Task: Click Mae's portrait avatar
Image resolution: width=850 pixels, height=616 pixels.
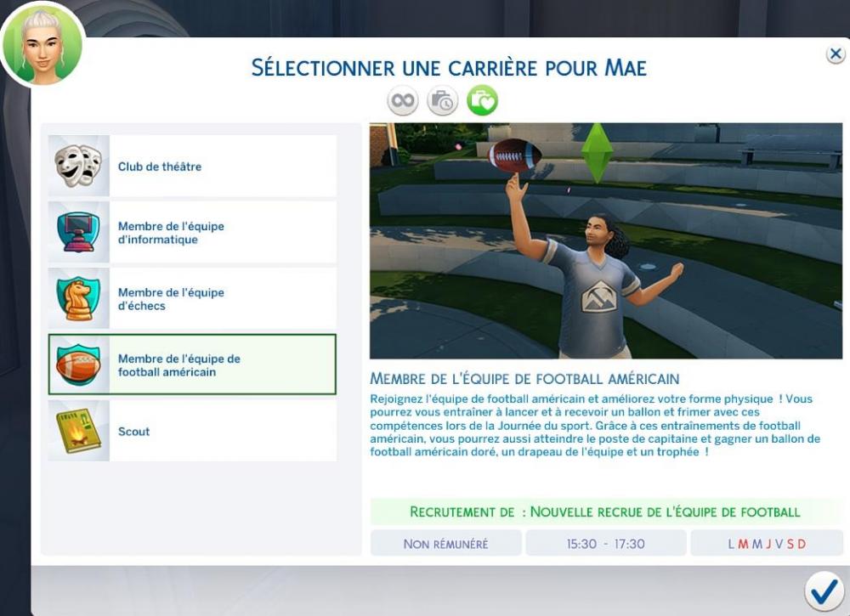Action: [x=42, y=44]
